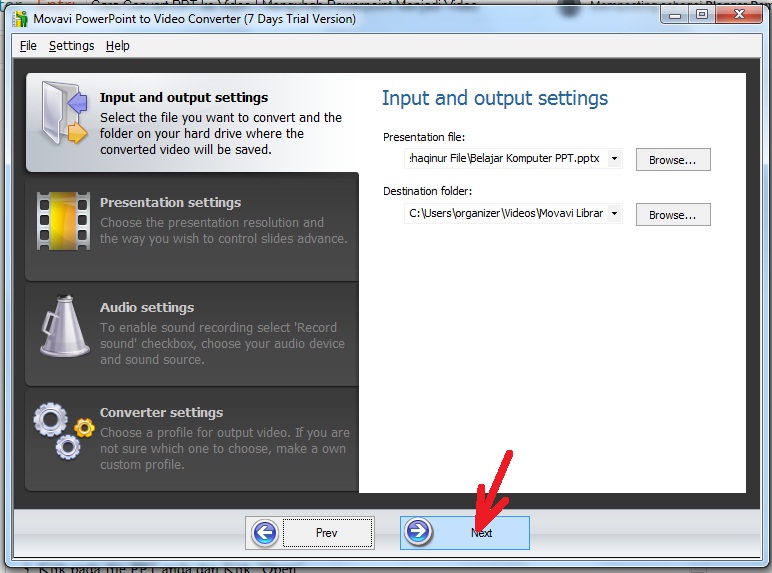Click the gears converter settings icon
772x573 pixels.
(64, 431)
